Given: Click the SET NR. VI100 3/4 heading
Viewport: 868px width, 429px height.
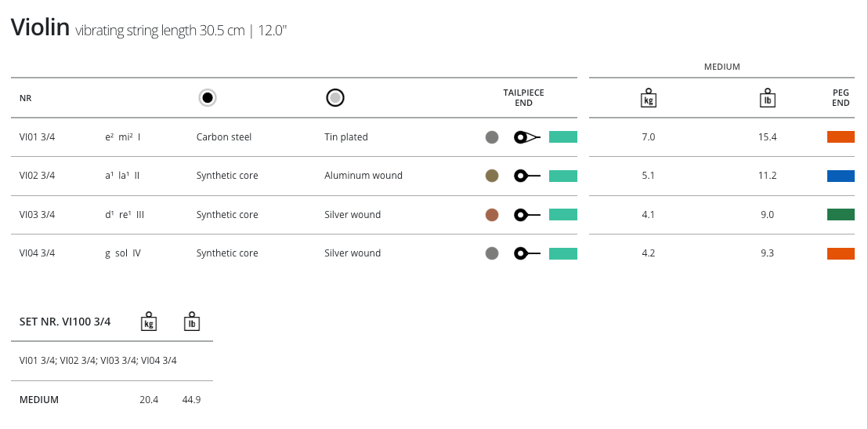Looking at the screenshot, I should [65, 322].
